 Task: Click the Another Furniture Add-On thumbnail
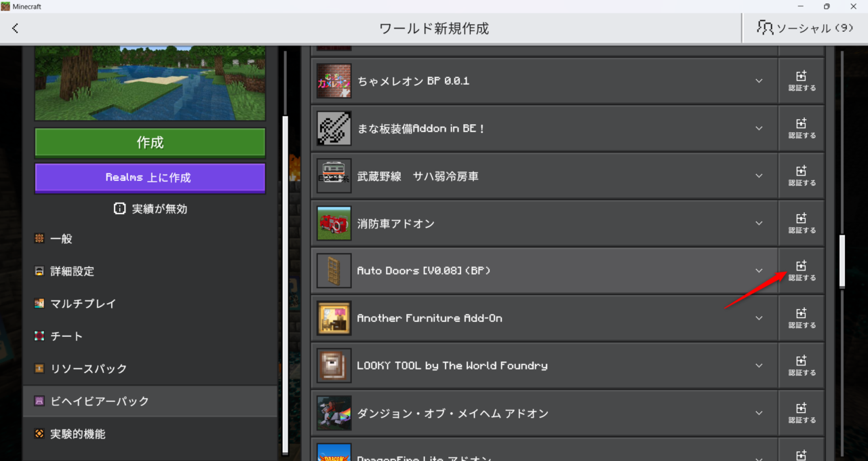coord(334,318)
